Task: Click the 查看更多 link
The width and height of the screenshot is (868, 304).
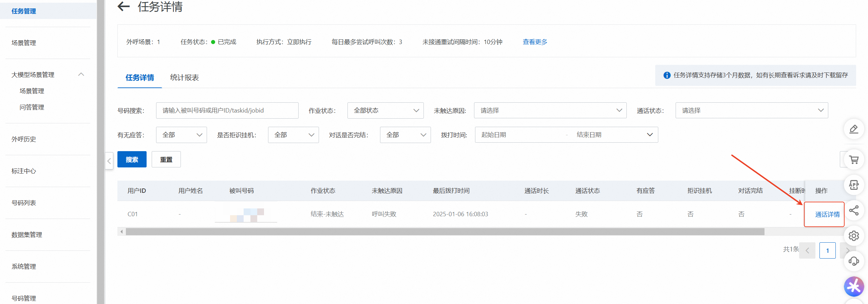Action: [x=535, y=42]
